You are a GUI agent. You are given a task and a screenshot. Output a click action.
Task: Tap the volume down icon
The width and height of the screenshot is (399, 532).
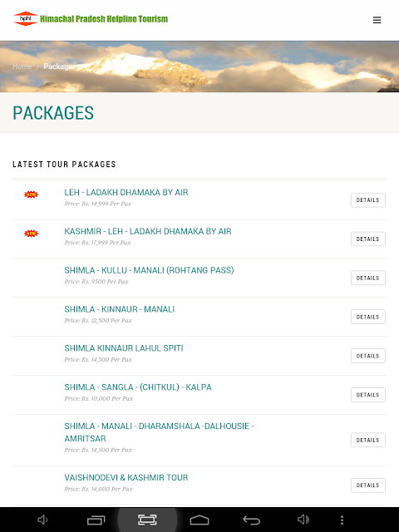pyautogui.click(x=42, y=520)
